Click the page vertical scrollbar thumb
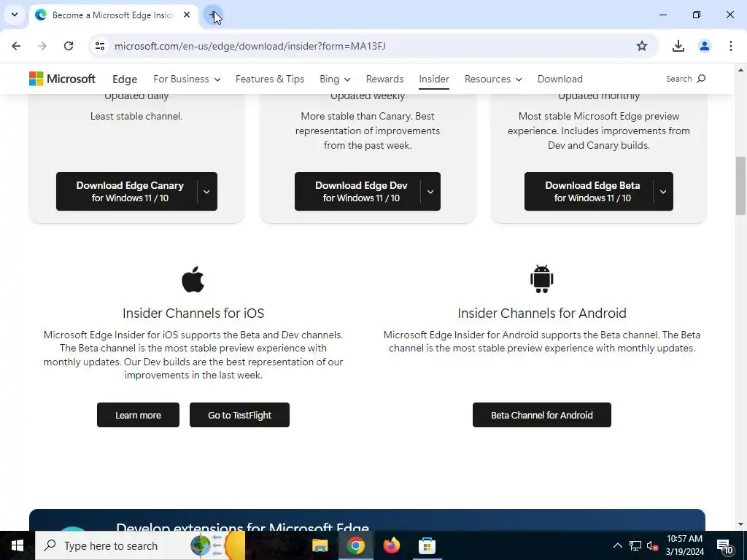747x560 pixels. (x=740, y=186)
